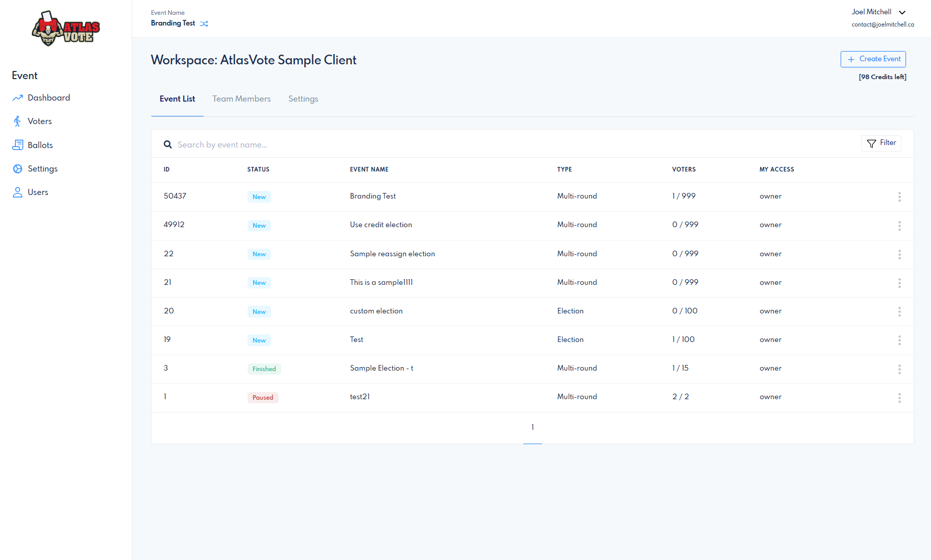
Task: Open the Ballots sidebar item
Action: [x=33, y=145]
